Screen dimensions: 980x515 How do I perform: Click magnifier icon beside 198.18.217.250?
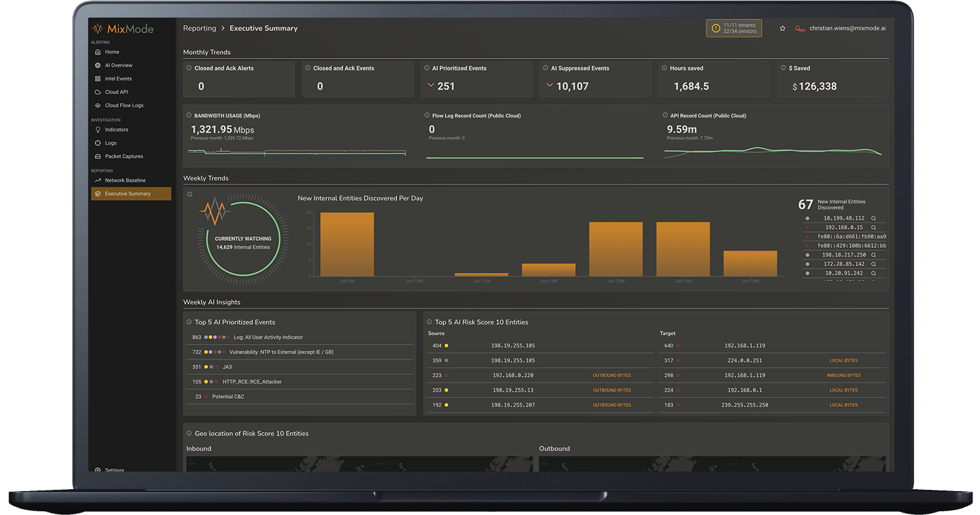873,255
